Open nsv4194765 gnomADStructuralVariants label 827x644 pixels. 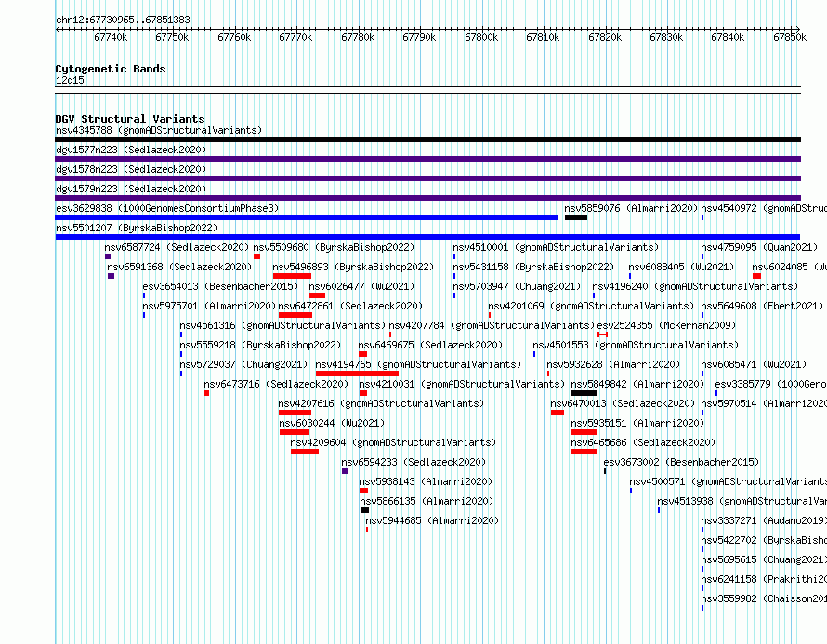click(418, 364)
